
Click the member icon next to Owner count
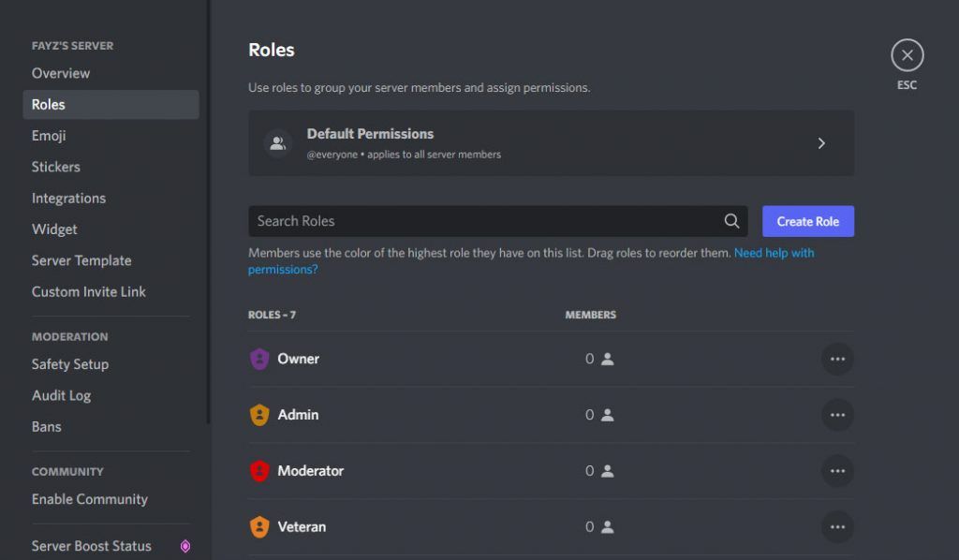pos(607,359)
